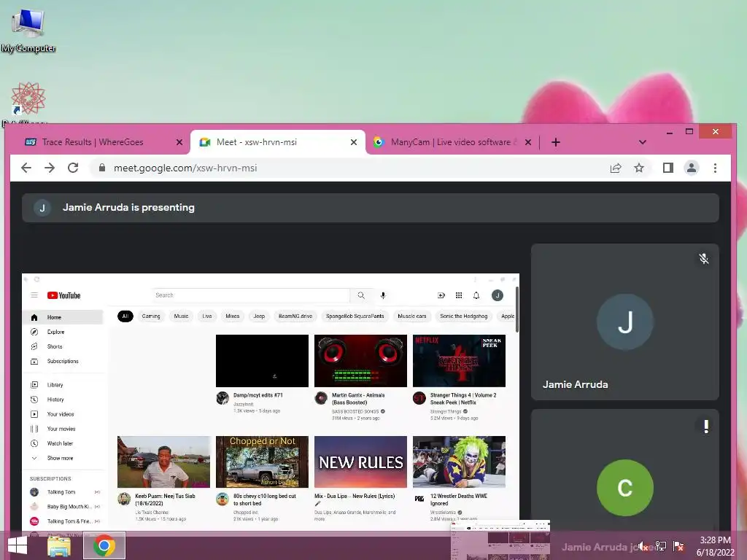Viewport: 747px width, 560px height.
Task: Open Watch later in sidebar
Action: point(63,443)
